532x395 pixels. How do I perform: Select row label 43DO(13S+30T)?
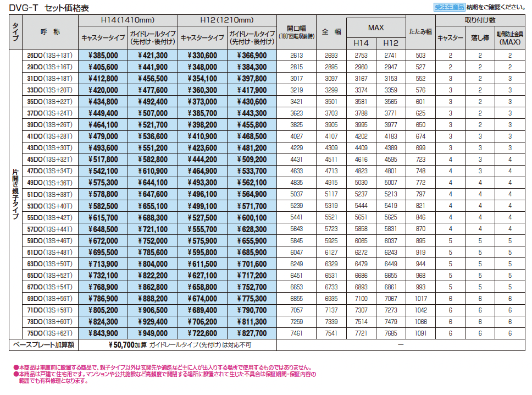(x=50, y=148)
